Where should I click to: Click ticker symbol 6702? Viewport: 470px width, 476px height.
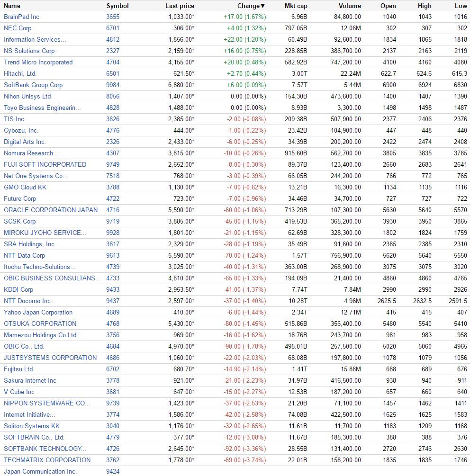(113, 369)
